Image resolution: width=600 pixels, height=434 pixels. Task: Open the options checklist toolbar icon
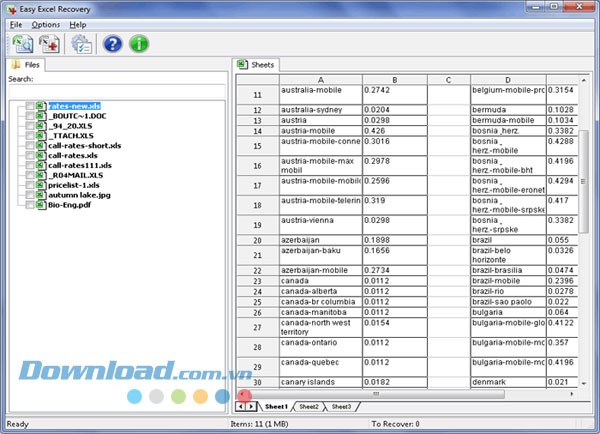(81, 43)
